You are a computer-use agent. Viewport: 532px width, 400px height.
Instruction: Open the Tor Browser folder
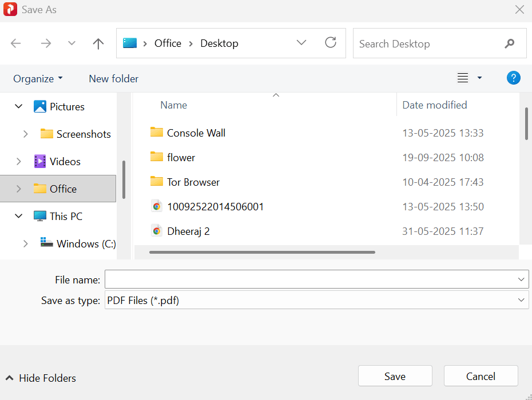tap(192, 182)
